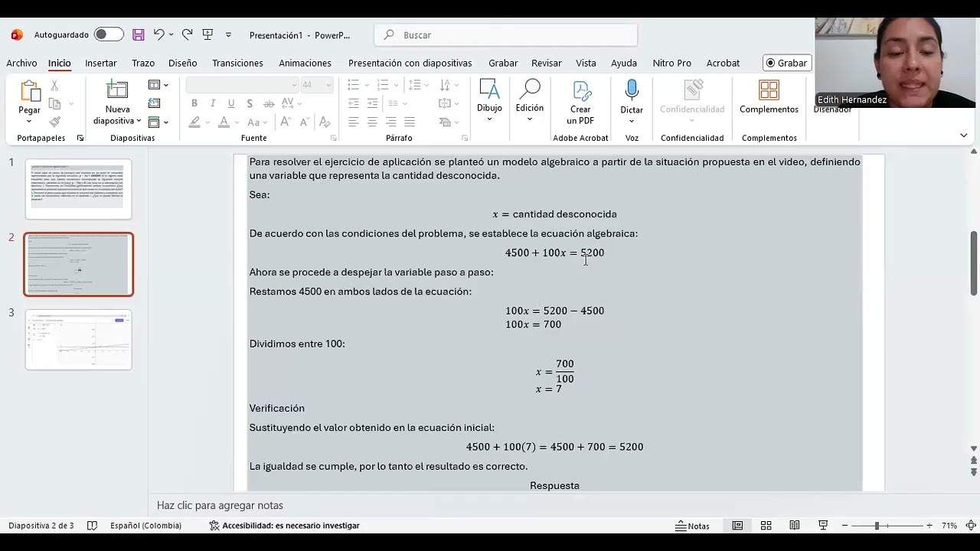Open the Pegar options dropdown arrow
The height and width of the screenshot is (551, 980).
pyautogui.click(x=29, y=121)
